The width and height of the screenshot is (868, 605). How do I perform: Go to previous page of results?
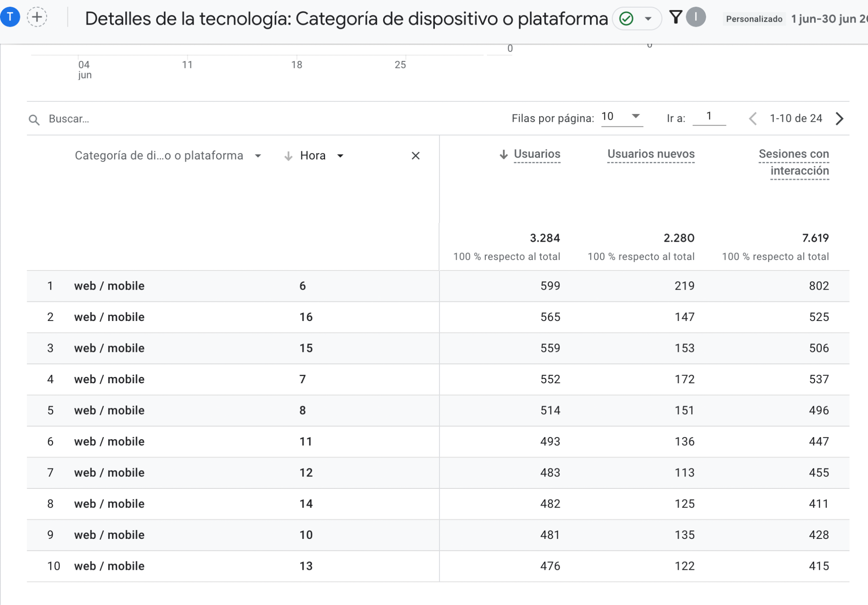(753, 119)
